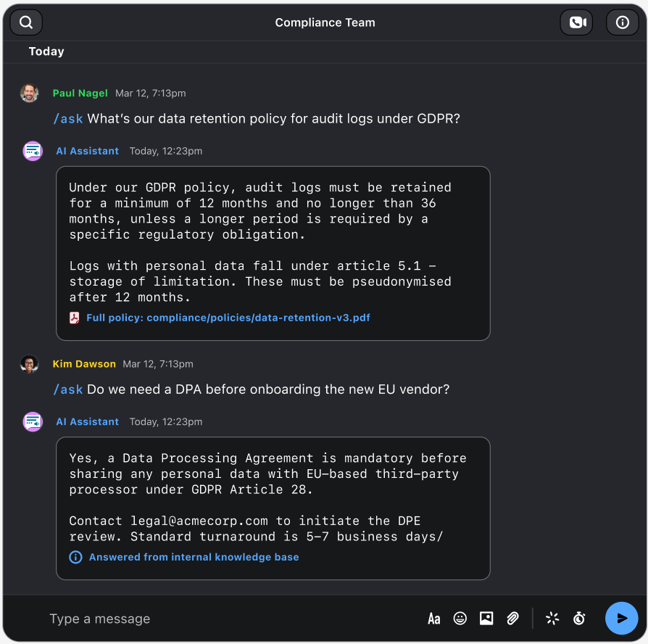The width and height of the screenshot is (648, 644).
Task: Select the Kim Dawson sender name
Action: tap(84, 364)
